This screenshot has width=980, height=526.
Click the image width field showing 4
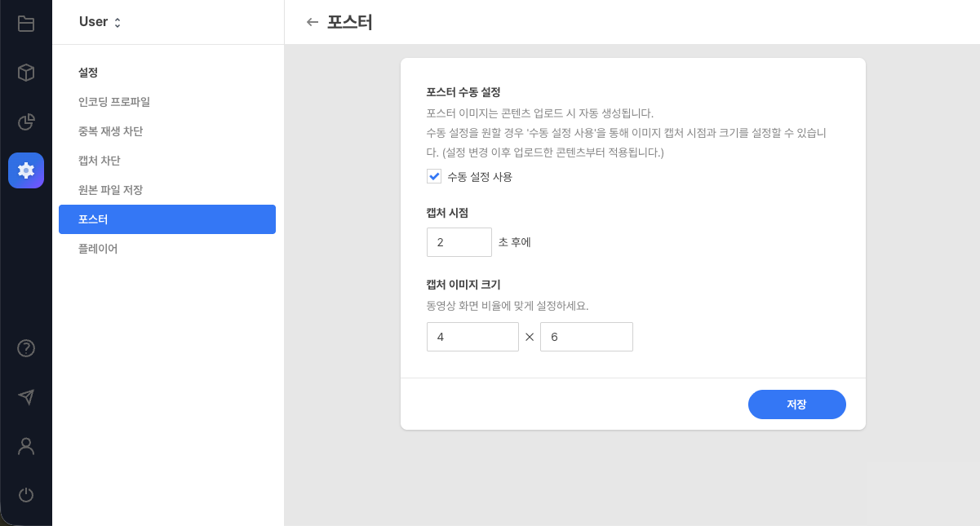tap(472, 336)
